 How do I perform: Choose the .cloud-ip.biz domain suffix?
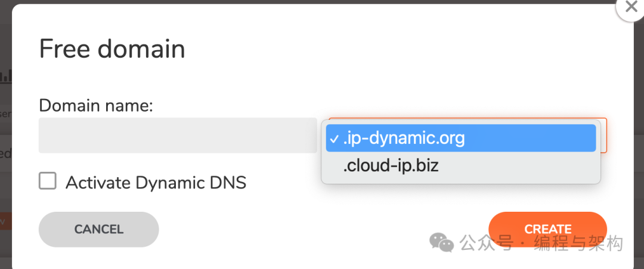pos(391,165)
